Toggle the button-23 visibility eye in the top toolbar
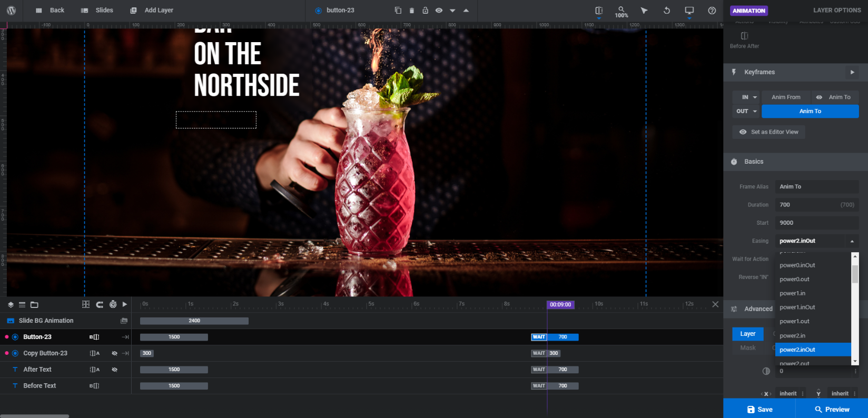Viewport: 868px width, 418px height. (x=439, y=11)
